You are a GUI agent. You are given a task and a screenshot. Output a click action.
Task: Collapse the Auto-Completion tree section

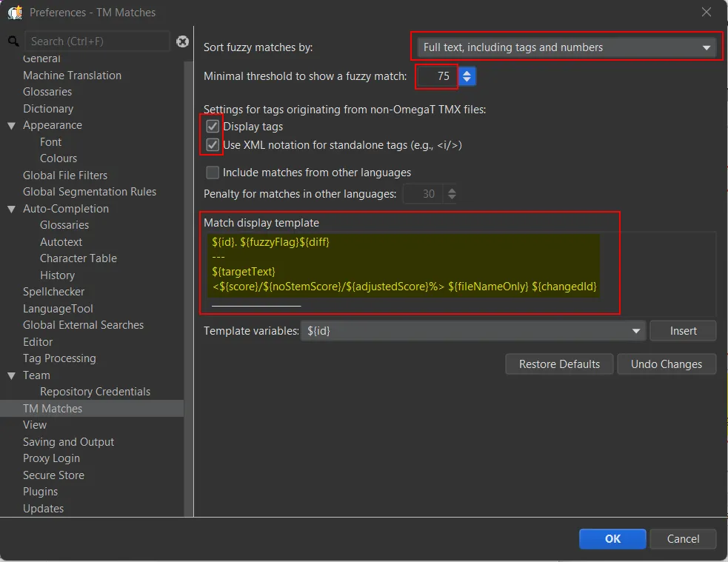click(12, 210)
